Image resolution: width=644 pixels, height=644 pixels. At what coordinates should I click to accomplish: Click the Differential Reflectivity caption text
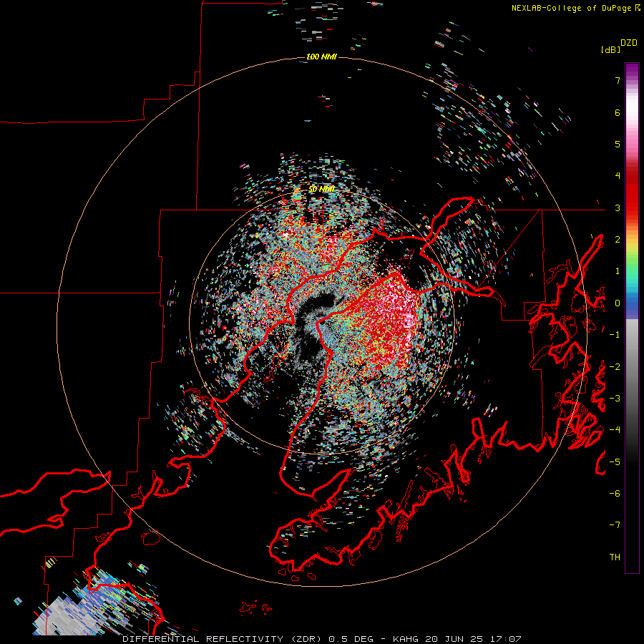tap(321, 639)
